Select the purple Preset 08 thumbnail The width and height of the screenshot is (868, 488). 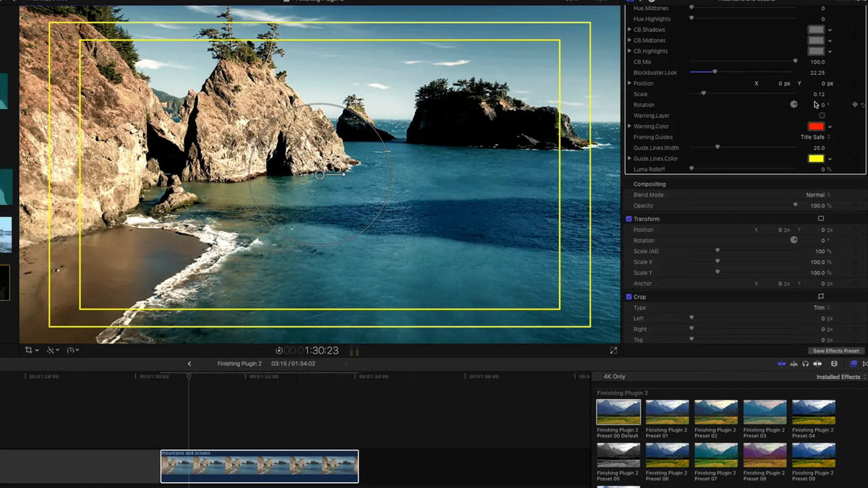pos(765,455)
